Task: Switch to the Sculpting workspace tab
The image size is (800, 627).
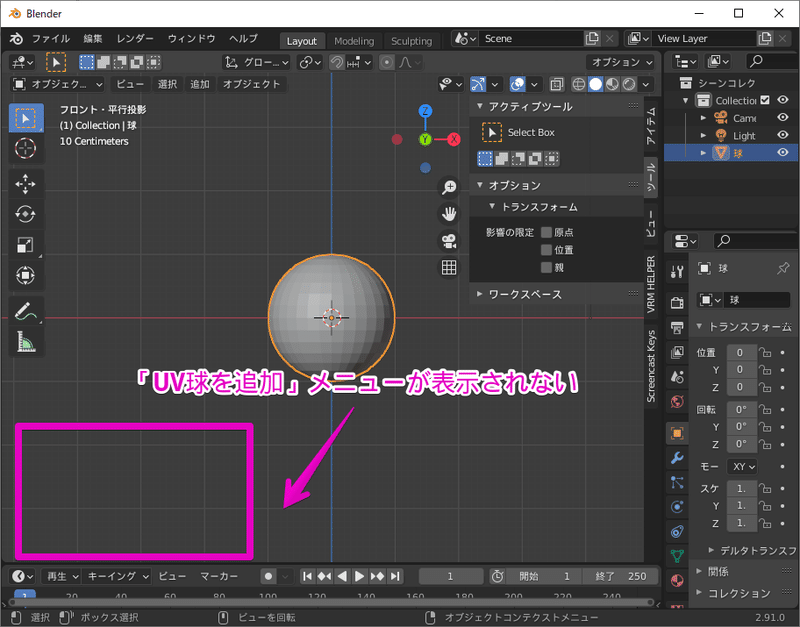Action: pyautogui.click(x=411, y=41)
